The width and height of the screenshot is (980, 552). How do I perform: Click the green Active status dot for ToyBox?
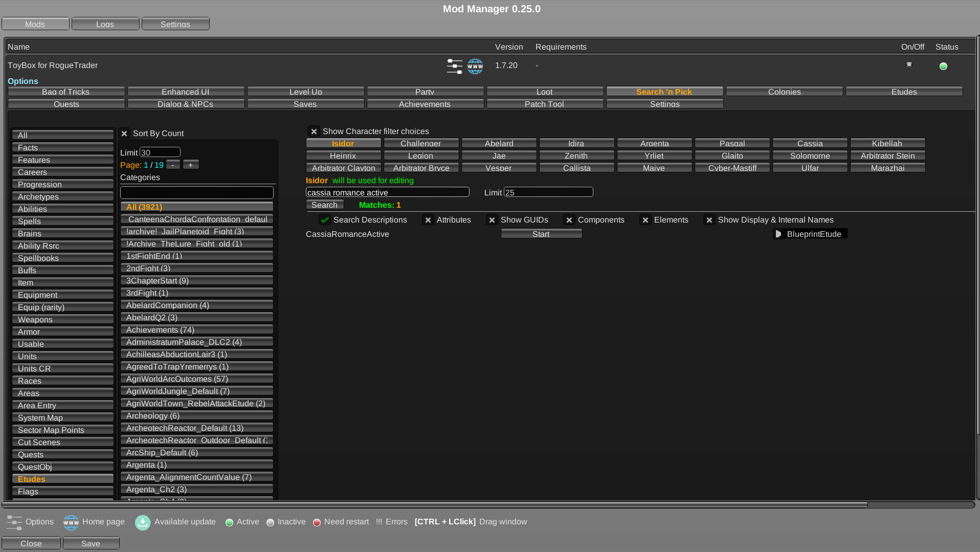coord(943,66)
